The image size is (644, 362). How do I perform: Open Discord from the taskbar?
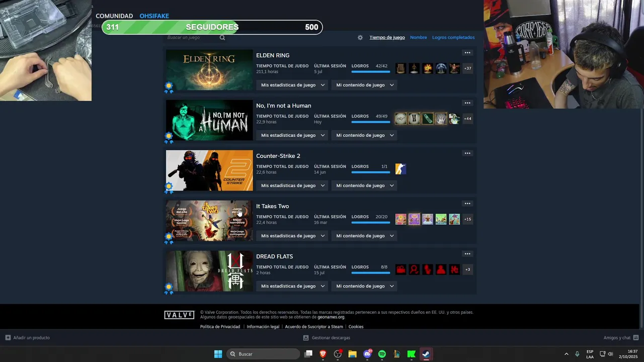(x=367, y=354)
